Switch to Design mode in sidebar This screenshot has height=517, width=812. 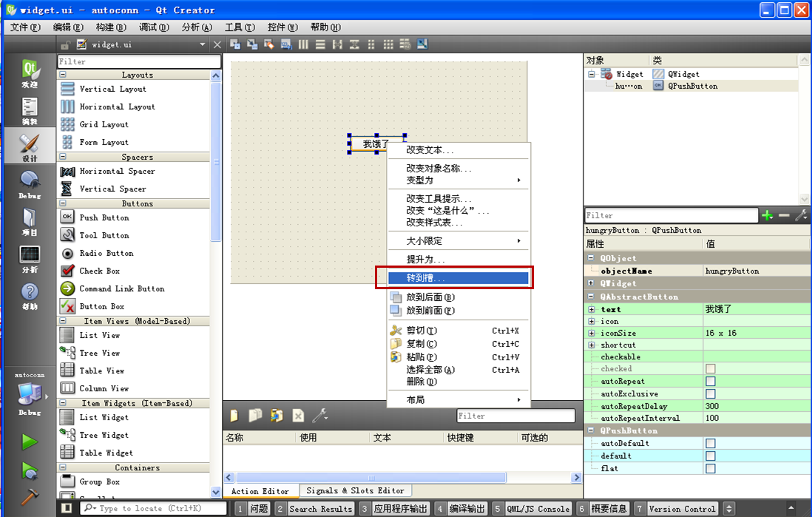[x=30, y=148]
